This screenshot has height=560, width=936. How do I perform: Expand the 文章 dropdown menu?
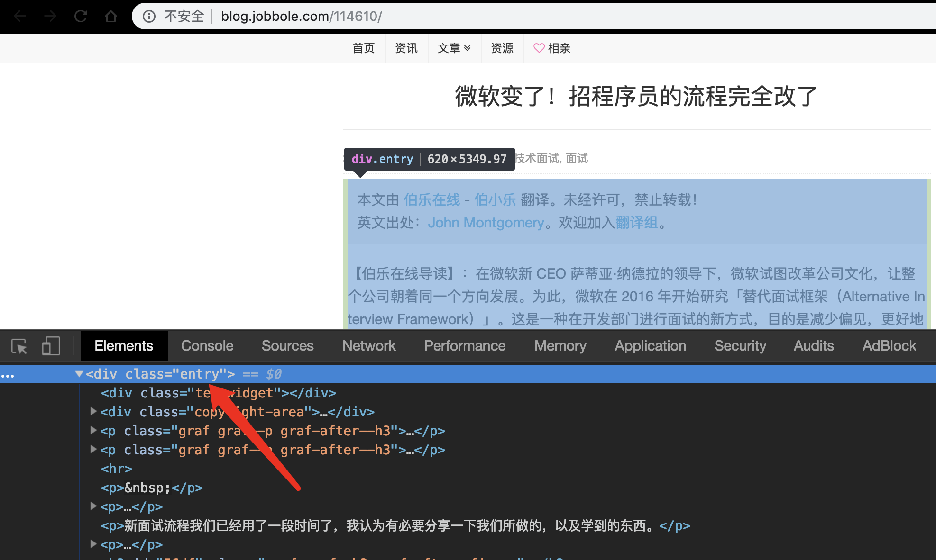454,48
